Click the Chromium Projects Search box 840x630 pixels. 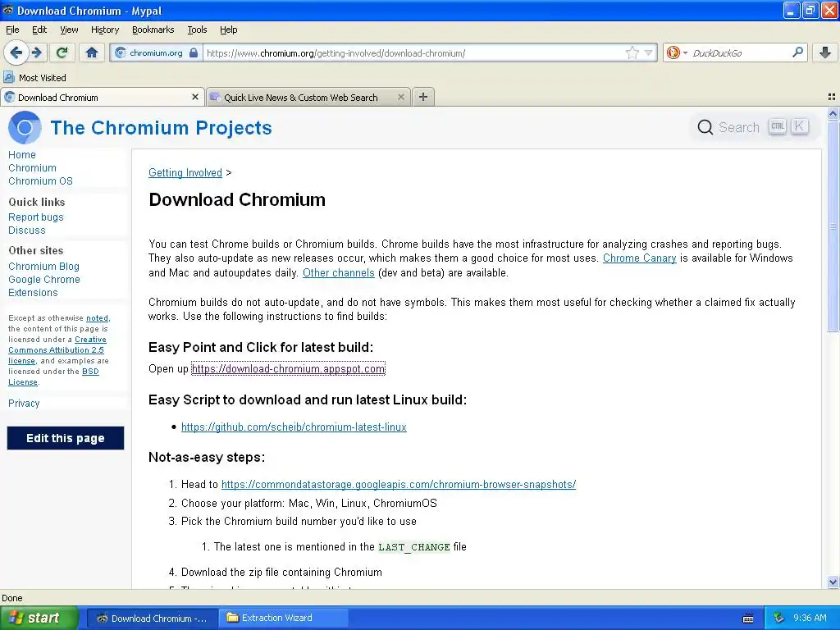(753, 127)
